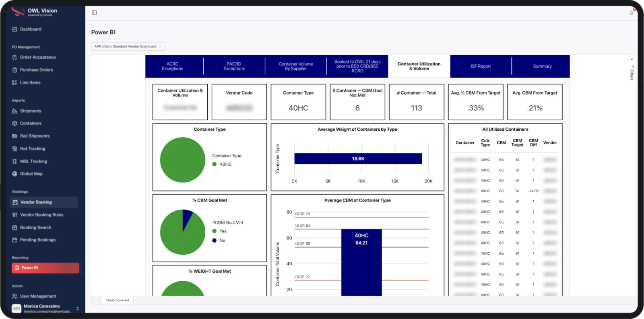Select the Container Utilization & Volume tab
Screen dimensions: 644x319
point(419,66)
